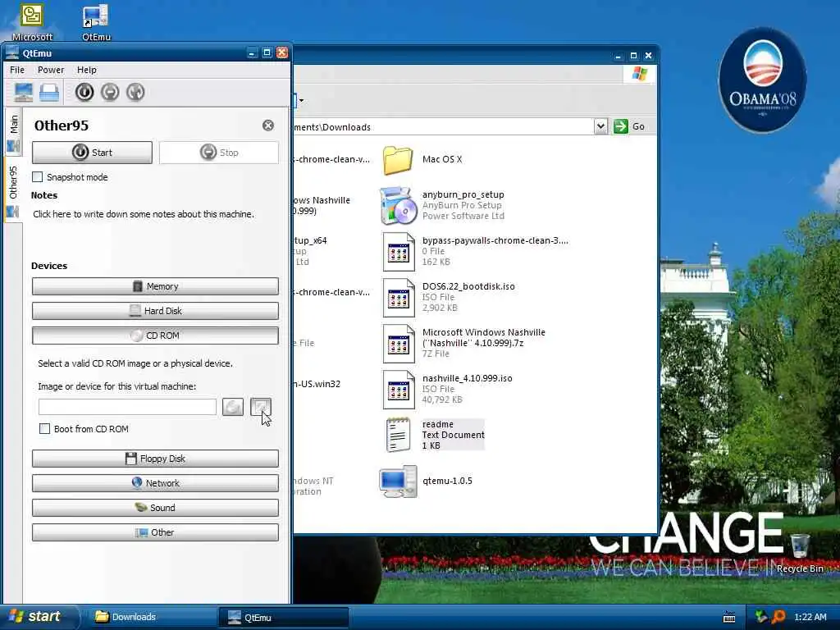
Task: Click the open machine toolbar icon
Action: (49, 93)
